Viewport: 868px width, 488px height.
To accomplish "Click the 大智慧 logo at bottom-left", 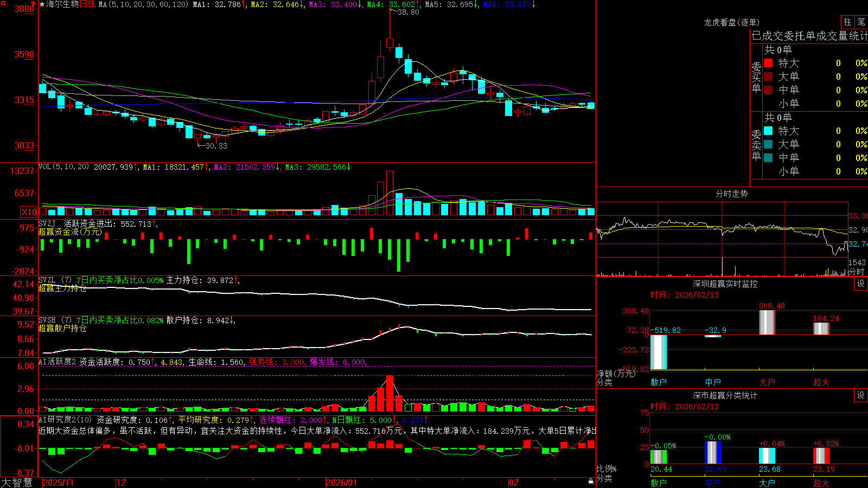I will pos(17,482).
